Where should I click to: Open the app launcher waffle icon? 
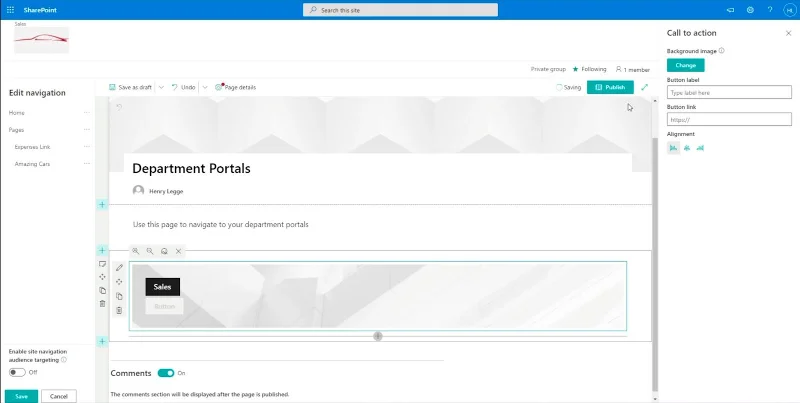coord(10,10)
